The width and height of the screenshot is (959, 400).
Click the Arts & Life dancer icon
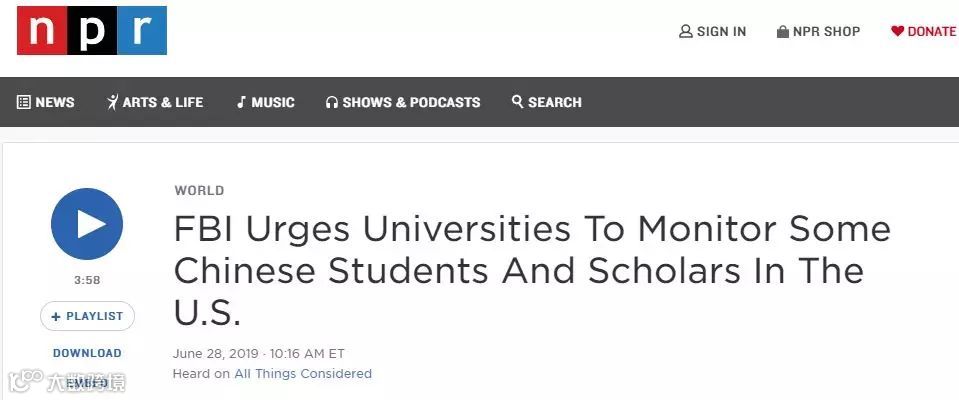click(x=112, y=102)
